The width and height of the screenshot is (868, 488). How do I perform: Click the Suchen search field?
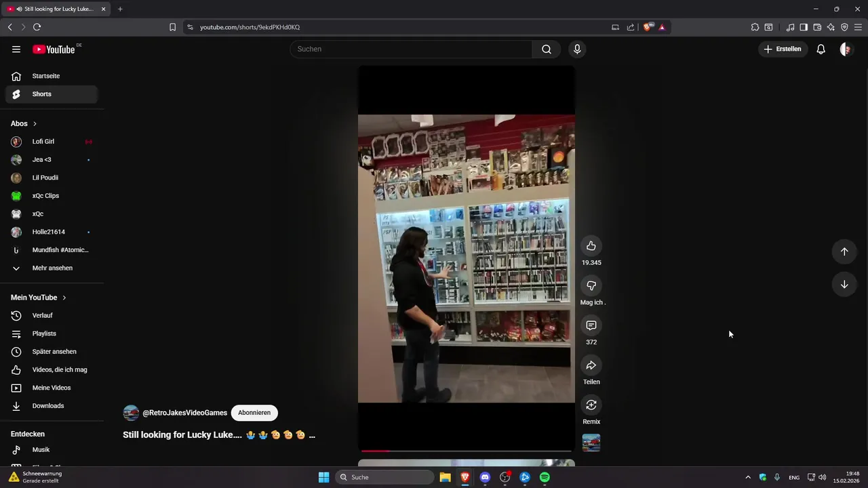coord(411,49)
